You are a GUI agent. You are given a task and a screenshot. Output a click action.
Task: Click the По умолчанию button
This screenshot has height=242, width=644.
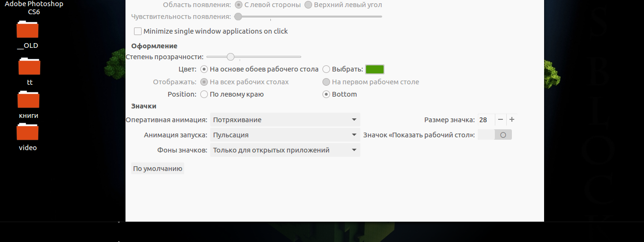pyautogui.click(x=158, y=169)
